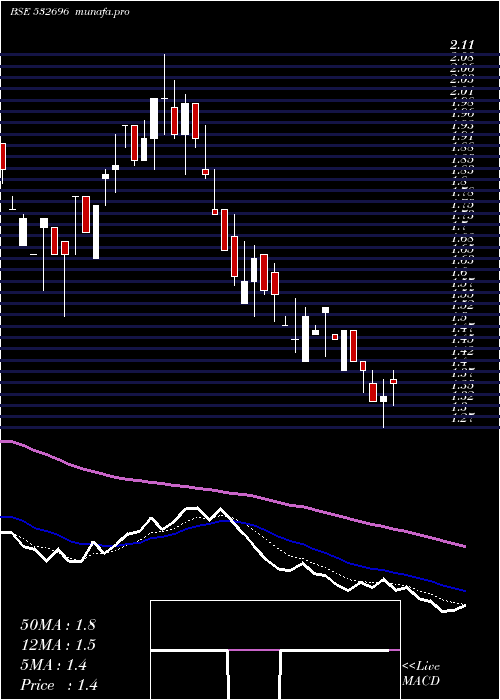Click the '50MA : 1.8' readout

[x=58, y=624]
